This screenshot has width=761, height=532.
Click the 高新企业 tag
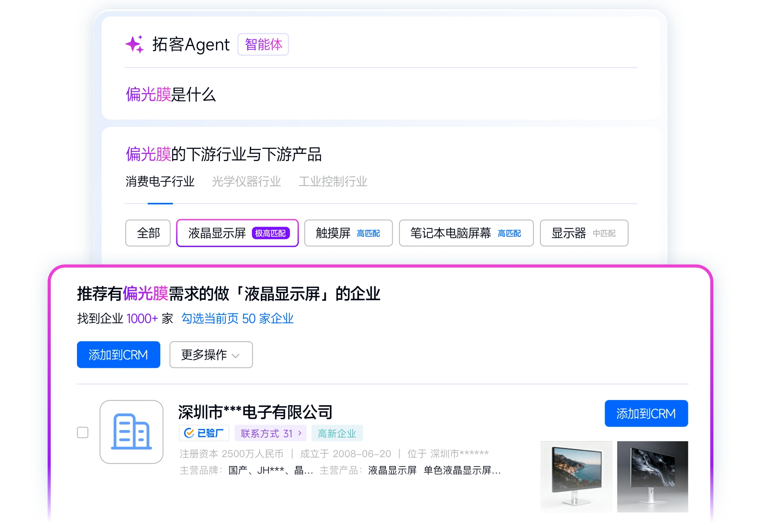pyautogui.click(x=337, y=433)
